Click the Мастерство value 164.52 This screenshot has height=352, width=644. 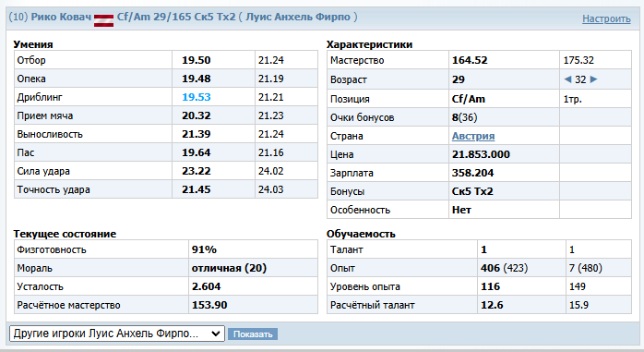click(470, 60)
